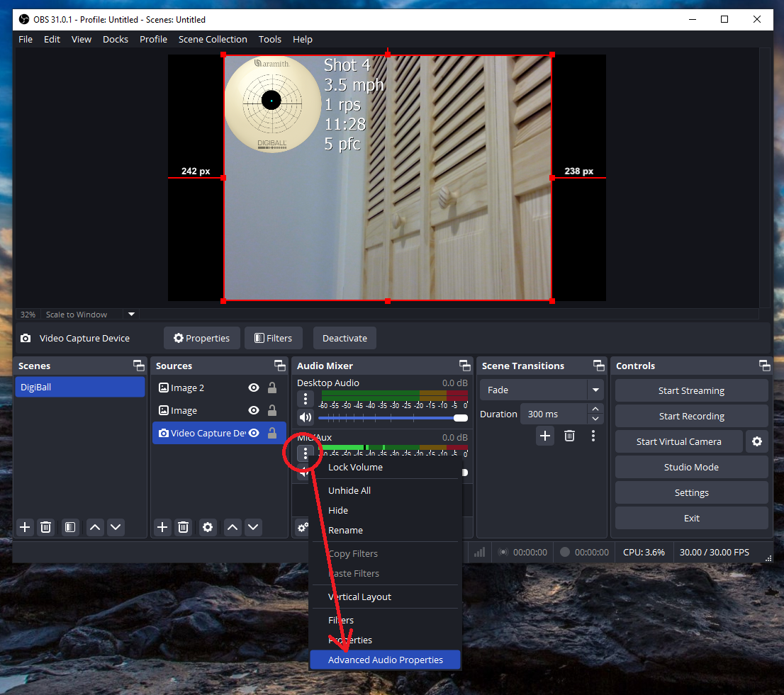Move selected scene up with arrow

(x=95, y=527)
